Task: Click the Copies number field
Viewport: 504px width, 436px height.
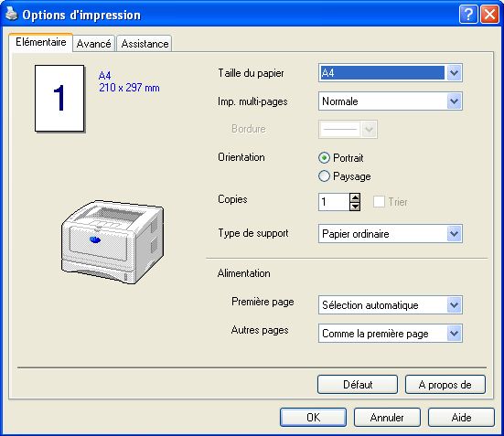Action: pos(334,202)
